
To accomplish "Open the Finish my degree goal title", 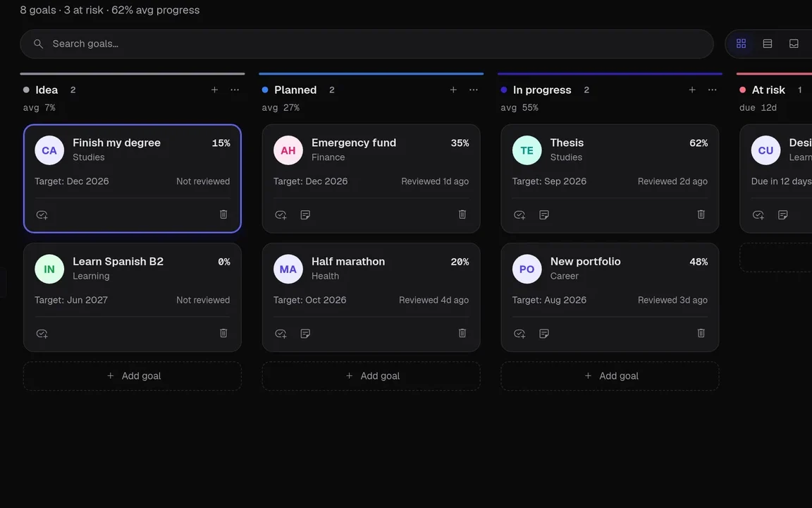I will [x=116, y=143].
